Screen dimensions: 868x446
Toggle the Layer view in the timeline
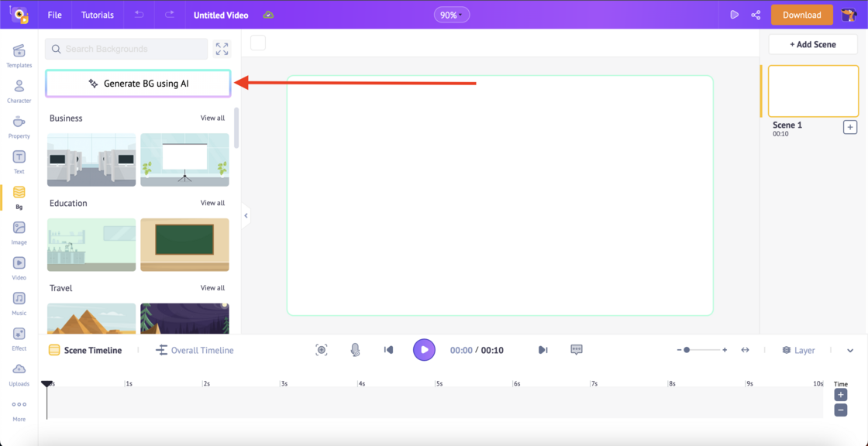(x=798, y=349)
